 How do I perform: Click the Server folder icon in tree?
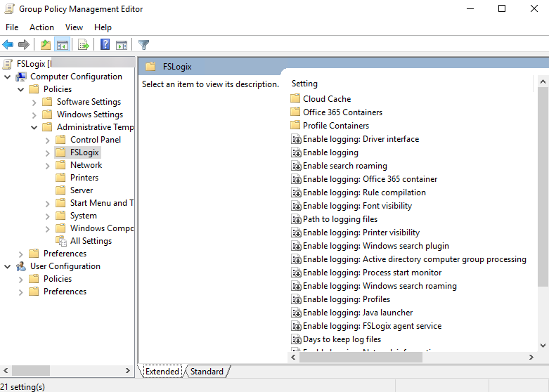coord(60,190)
